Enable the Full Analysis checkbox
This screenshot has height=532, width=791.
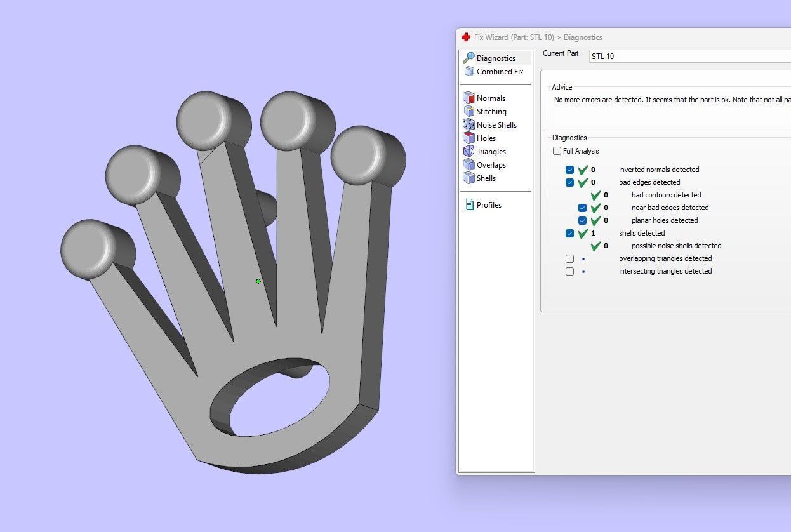557,151
